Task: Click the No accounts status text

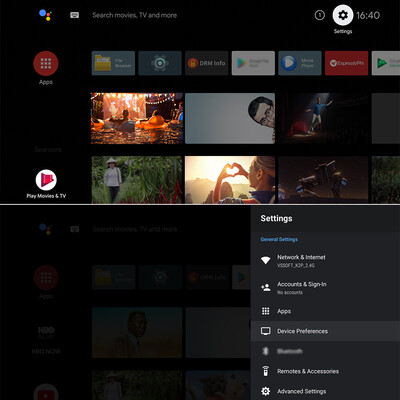Action: click(x=290, y=292)
